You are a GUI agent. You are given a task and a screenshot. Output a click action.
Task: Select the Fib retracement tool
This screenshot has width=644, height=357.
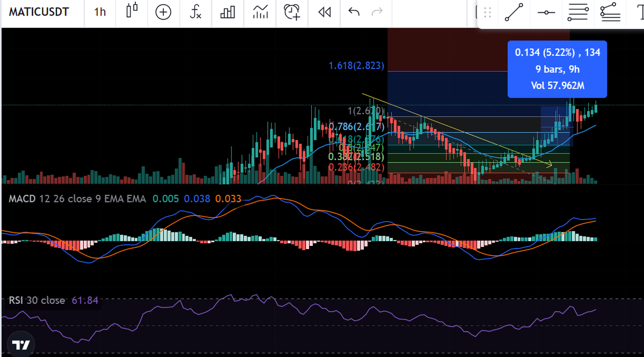[578, 13]
